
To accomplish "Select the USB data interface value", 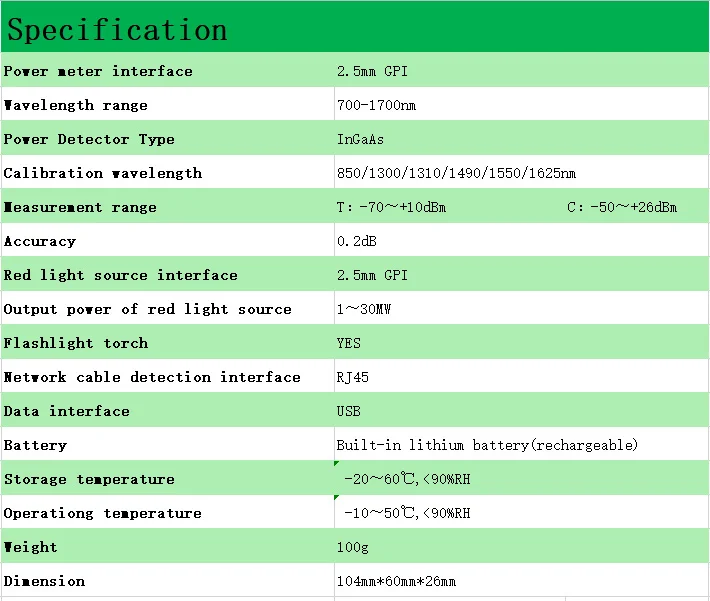I will 348,411.
